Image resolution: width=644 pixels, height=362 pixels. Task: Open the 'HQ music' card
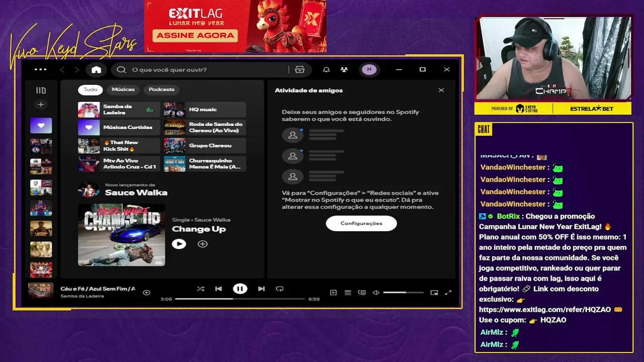205,110
